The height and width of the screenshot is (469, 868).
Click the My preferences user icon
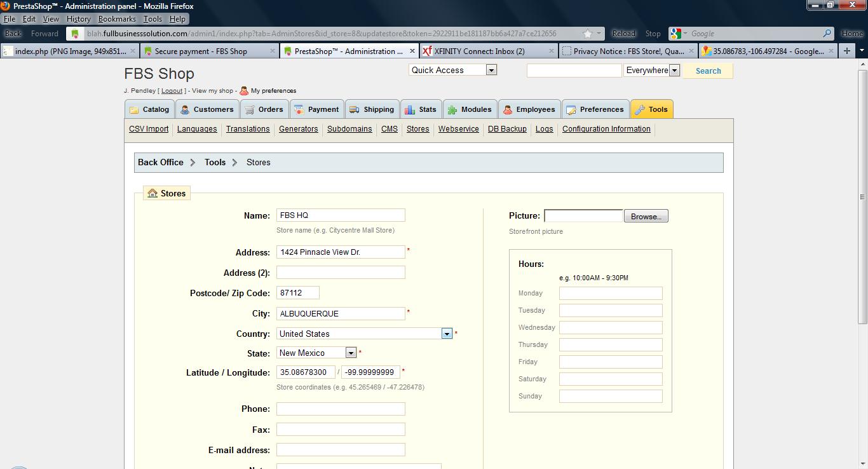[x=244, y=91]
